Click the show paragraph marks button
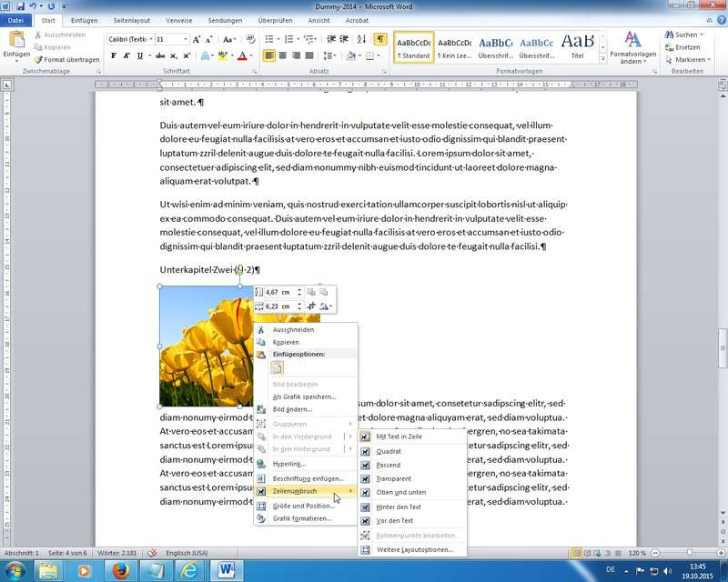This screenshot has height=582, width=728. [379, 39]
